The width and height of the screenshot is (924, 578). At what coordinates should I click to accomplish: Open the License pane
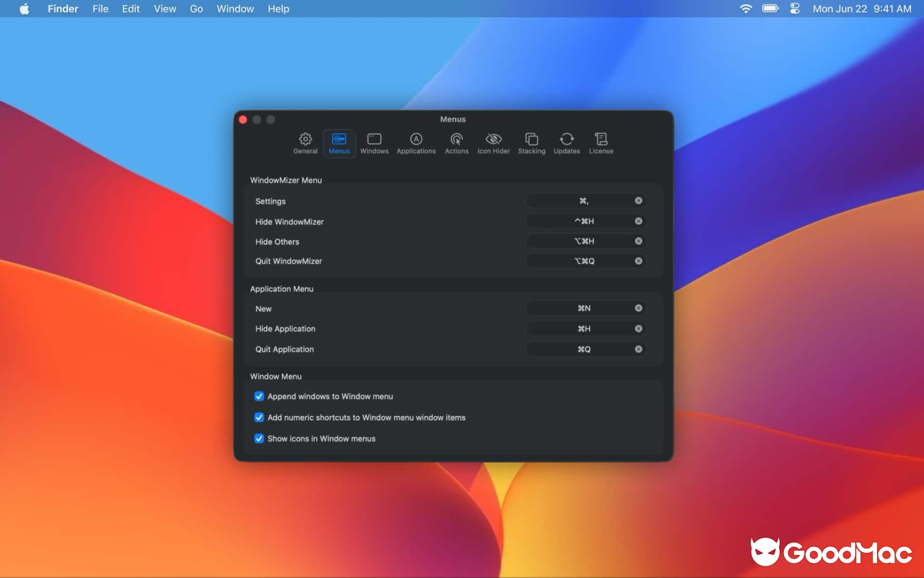click(x=601, y=143)
